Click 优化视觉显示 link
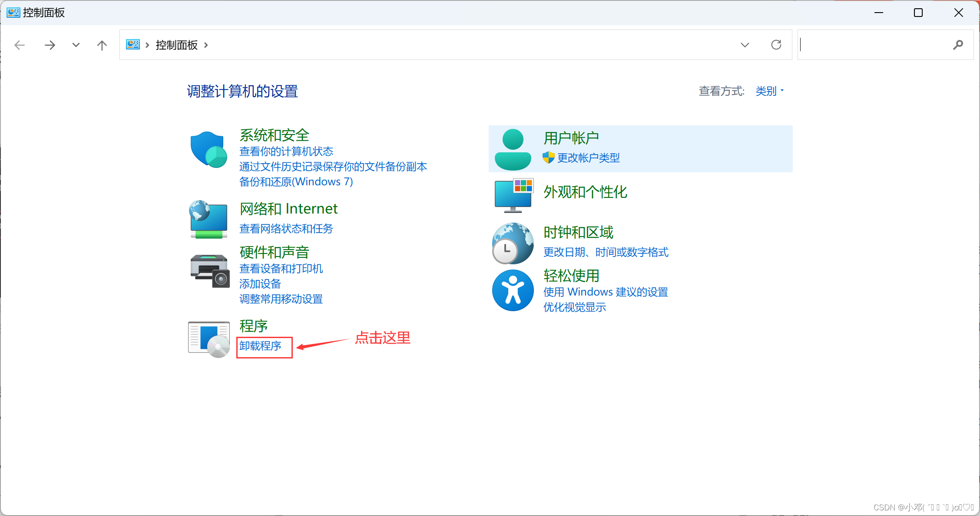 [575, 307]
